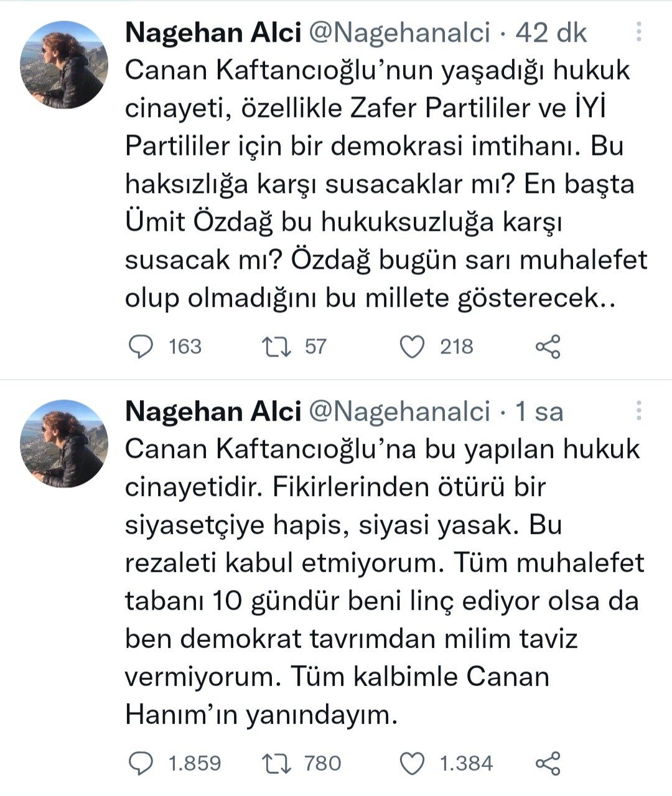The height and width of the screenshot is (796, 672).
Task: Open the 42 dk timestamp
Action: tap(551, 32)
